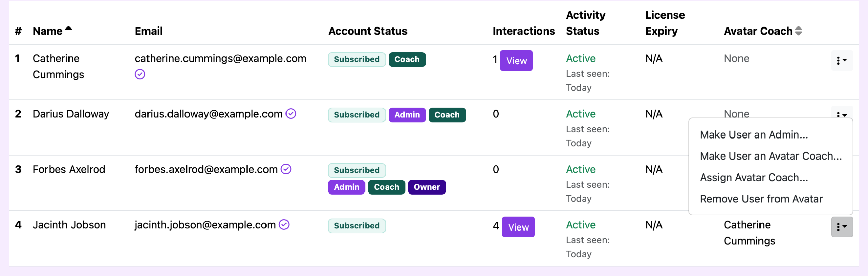The width and height of the screenshot is (868, 276).
Task: Click Subscribed badge in Forbes's row
Action: pyautogui.click(x=357, y=170)
